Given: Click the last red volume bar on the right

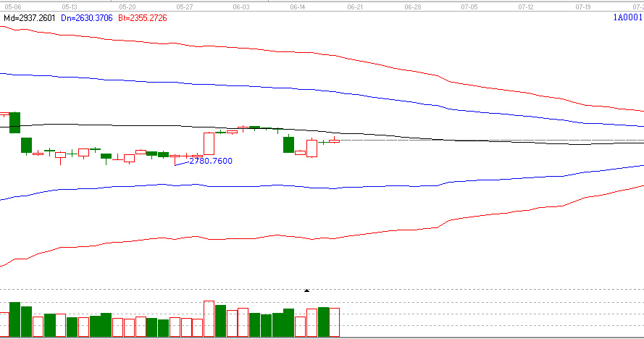Looking at the screenshot, I should point(334,322).
